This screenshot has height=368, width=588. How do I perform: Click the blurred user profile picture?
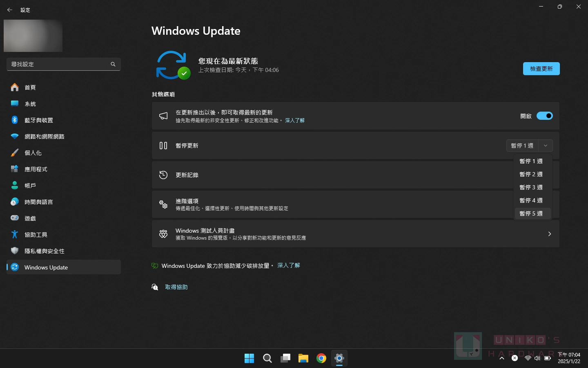tap(33, 36)
